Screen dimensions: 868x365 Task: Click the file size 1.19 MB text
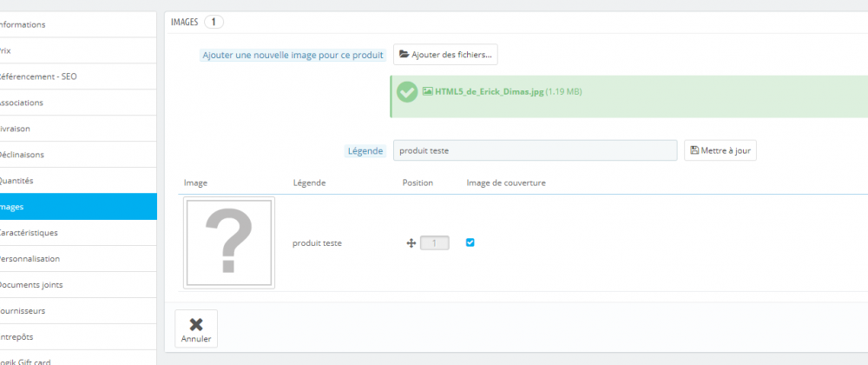tap(564, 91)
